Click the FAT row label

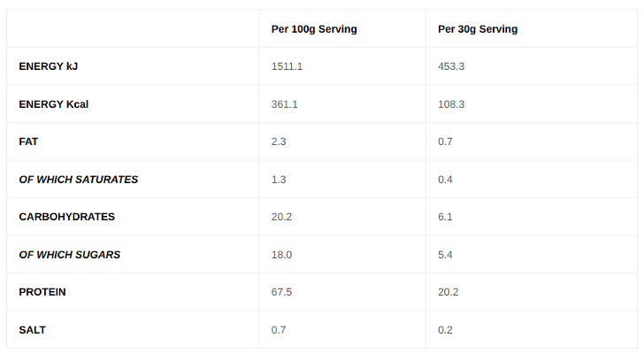point(28,142)
